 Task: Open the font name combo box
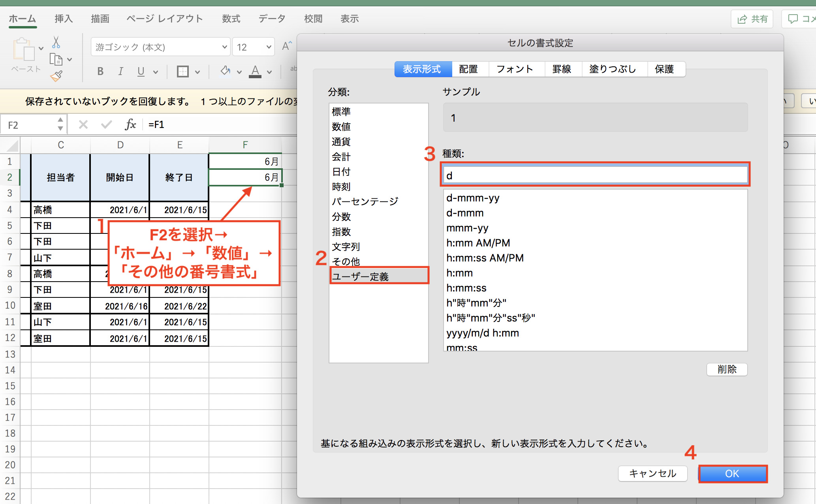tap(160, 47)
